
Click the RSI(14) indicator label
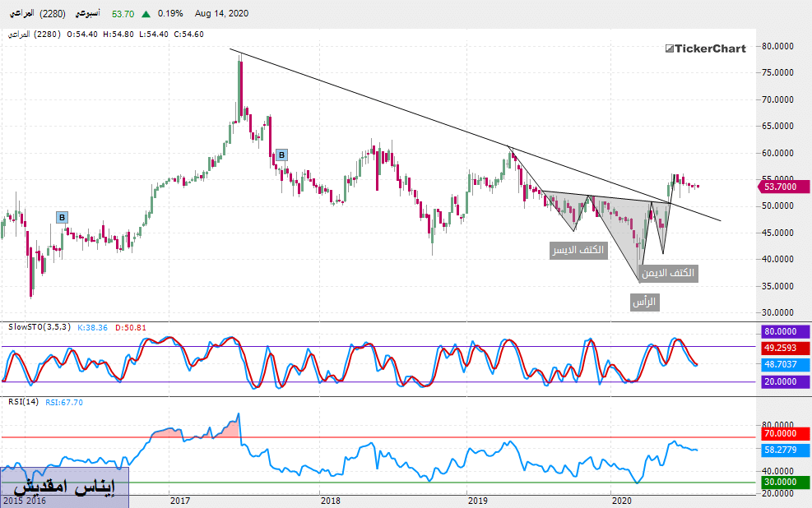21,402
